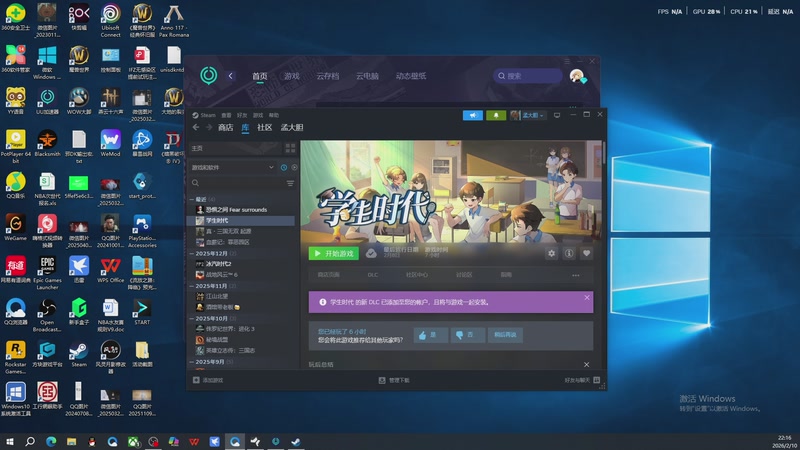Open the game settings gear icon
The height and width of the screenshot is (450, 800).
(x=552, y=253)
